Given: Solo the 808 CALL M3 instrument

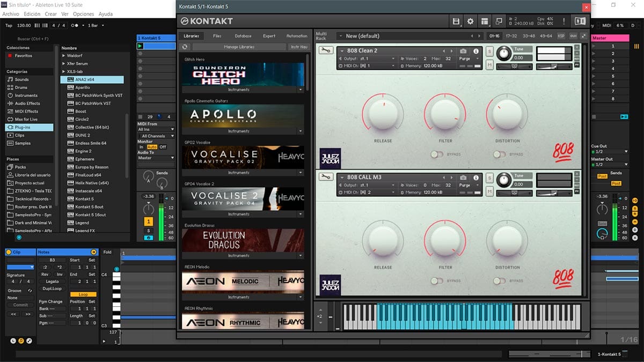Looking at the screenshot, I should pyautogui.click(x=489, y=178).
